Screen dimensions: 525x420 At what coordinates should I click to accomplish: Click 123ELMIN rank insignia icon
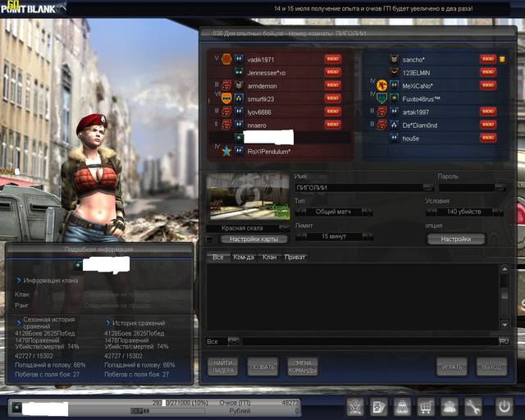tap(394, 72)
